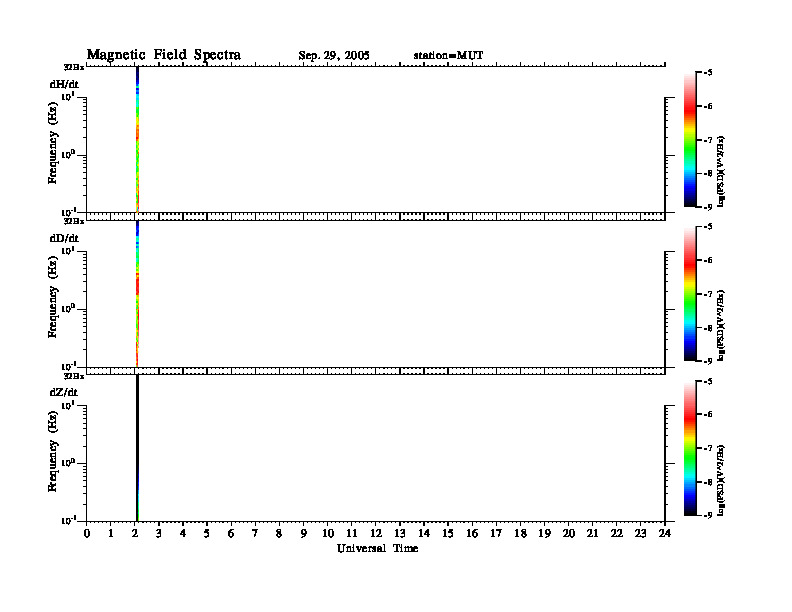Click the log(PSD) label beside dH/dt color bar
This screenshot has width=792, height=612.
(721, 171)
